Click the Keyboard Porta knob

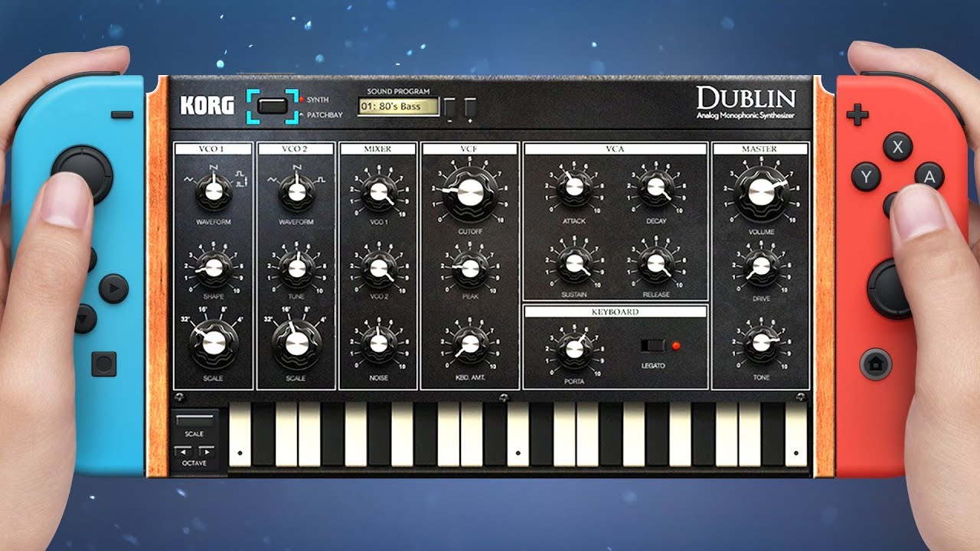pyautogui.click(x=574, y=350)
